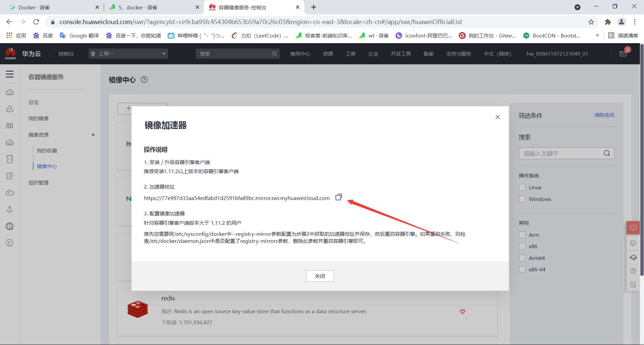The image size is (644, 345).
Task: Collapse the 镜像资源 sidebar section
Action: (93, 135)
